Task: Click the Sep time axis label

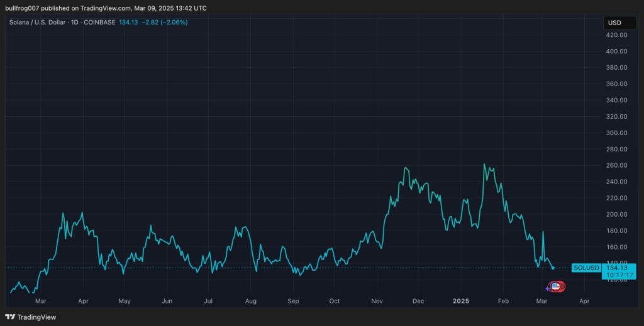Action: [293, 301]
